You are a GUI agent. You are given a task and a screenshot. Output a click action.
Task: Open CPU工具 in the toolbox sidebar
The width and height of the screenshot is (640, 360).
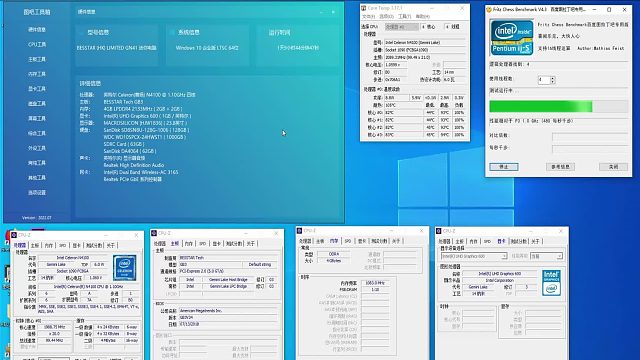pyautogui.click(x=37, y=44)
